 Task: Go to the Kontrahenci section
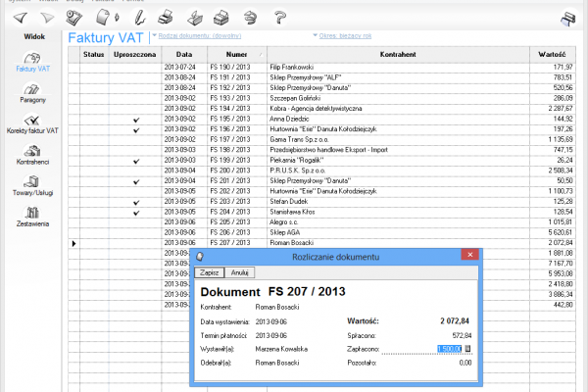[31, 155]
